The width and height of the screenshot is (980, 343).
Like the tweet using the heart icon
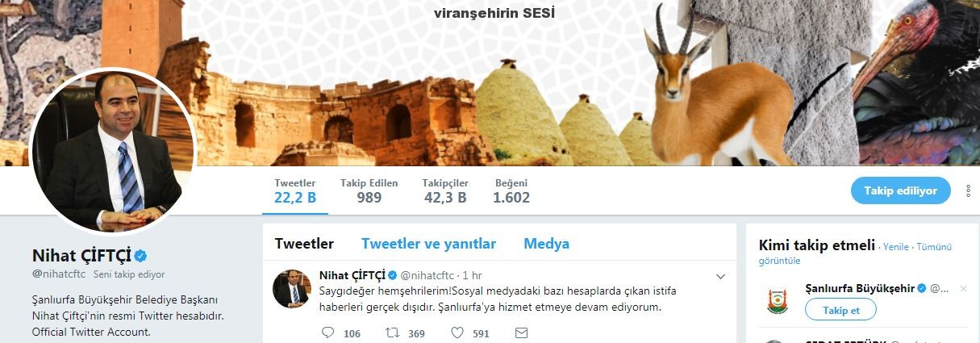457,333
